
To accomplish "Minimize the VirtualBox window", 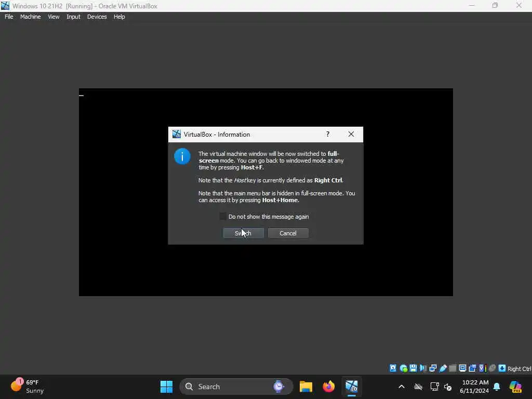I will [x=472, y=6].
